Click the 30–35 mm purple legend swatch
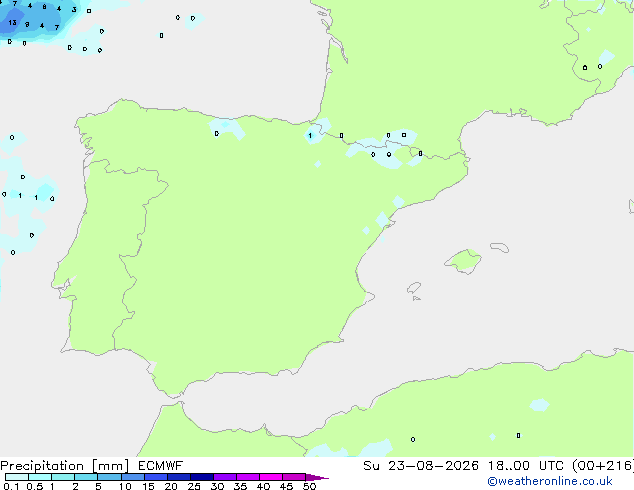The width and height of the screenshot is (634, 490). click(225, 477)
